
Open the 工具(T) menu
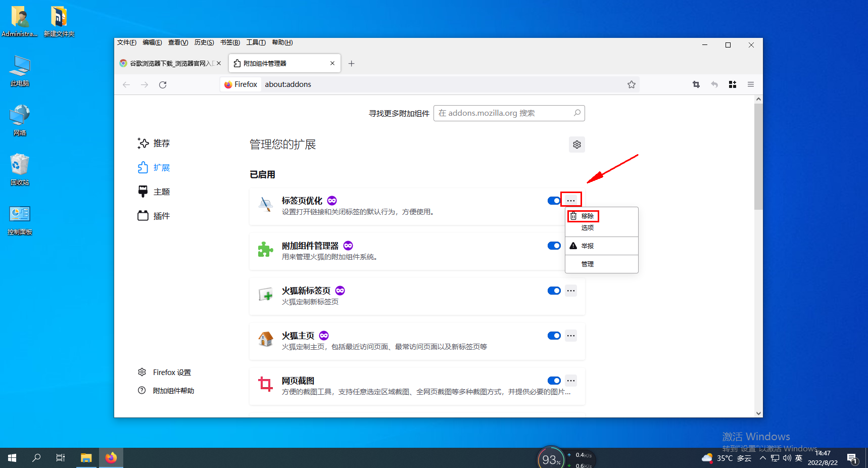pos(256,42)
